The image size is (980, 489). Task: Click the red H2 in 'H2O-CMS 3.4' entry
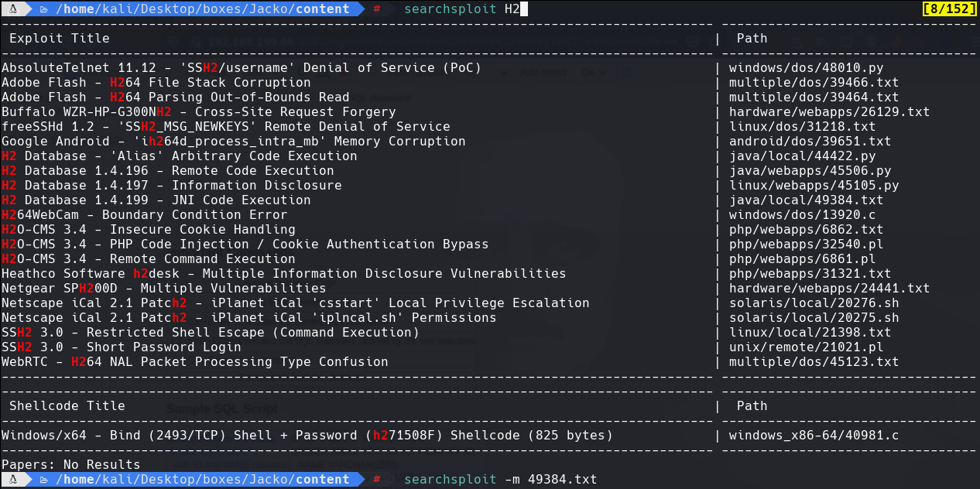tap(9, 229)
